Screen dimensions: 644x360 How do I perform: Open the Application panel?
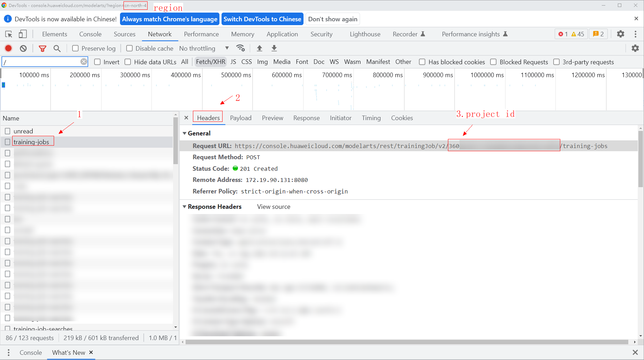coord(282,34)
